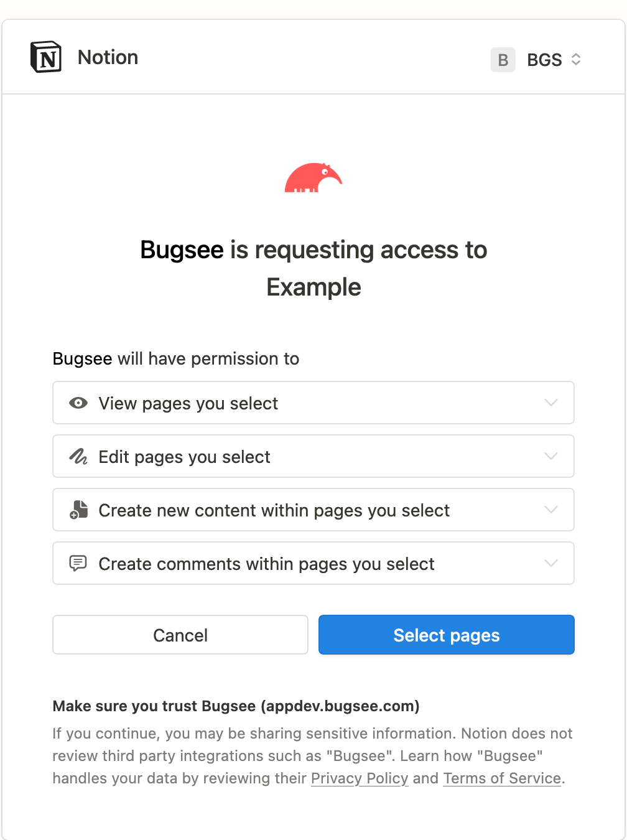Expand the Edit pages you select permission

[x=550, y=456]
